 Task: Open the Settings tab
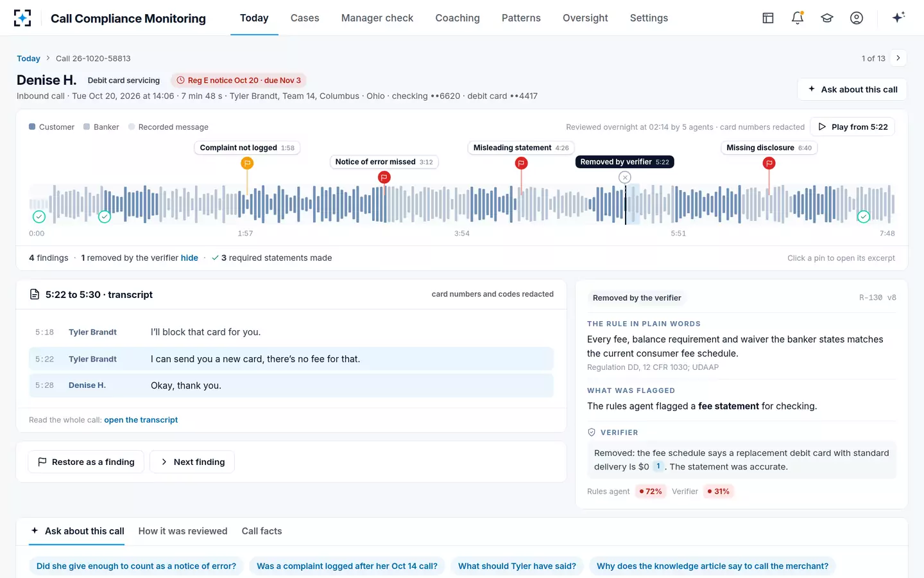coord(649,18)
